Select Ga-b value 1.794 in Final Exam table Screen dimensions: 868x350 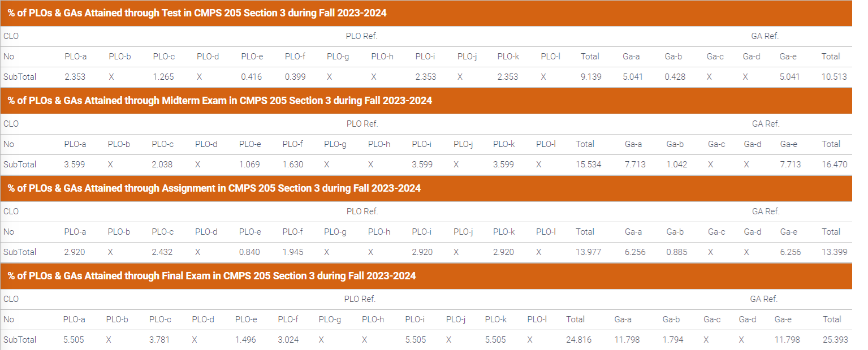click(x=673, y=340)
